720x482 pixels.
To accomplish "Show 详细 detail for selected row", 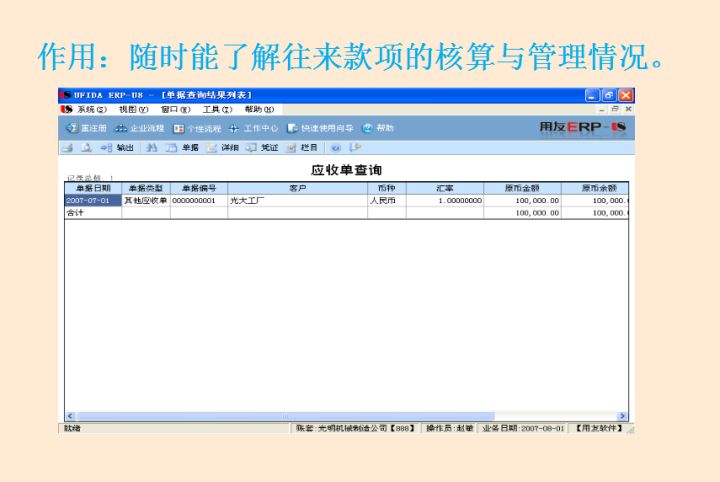I will pos(222,148).
